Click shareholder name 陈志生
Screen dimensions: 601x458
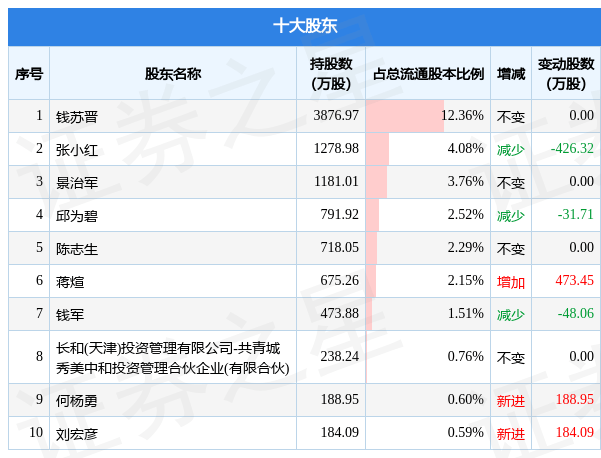[x=76, y=248]
